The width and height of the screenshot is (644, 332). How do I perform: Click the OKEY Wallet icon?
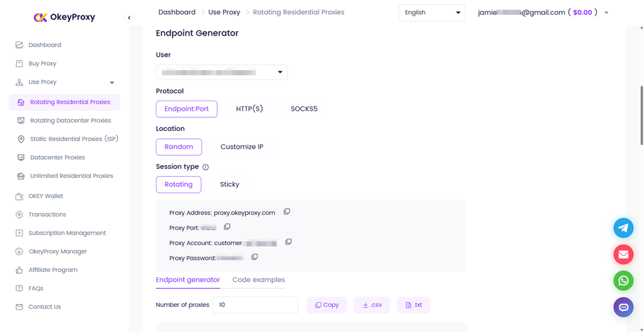click(19, 196)
